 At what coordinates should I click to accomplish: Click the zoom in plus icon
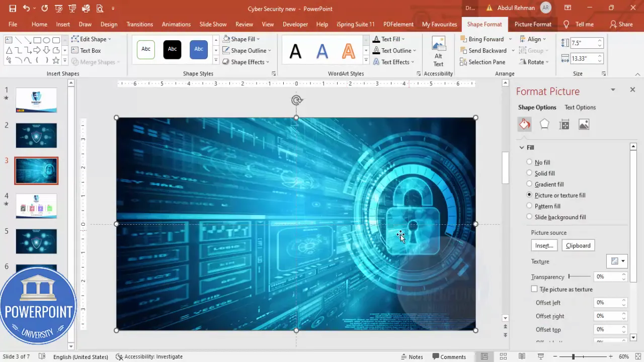point(611,356)
